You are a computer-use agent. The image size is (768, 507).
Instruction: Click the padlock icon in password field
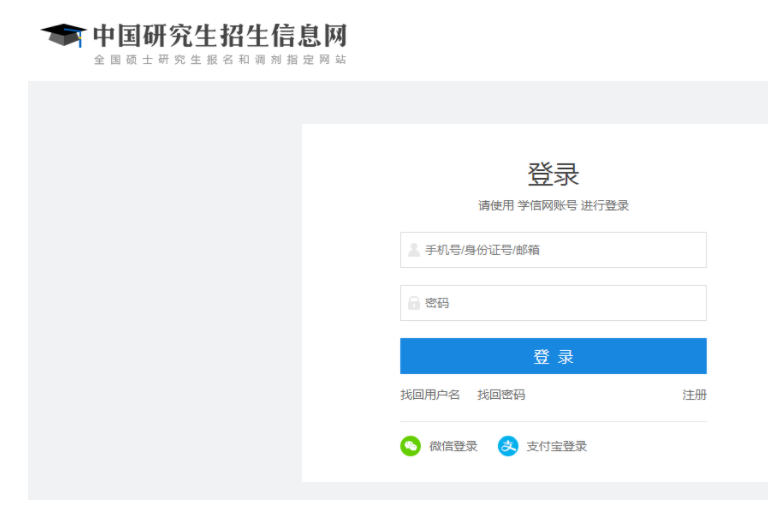coord(414,303)
